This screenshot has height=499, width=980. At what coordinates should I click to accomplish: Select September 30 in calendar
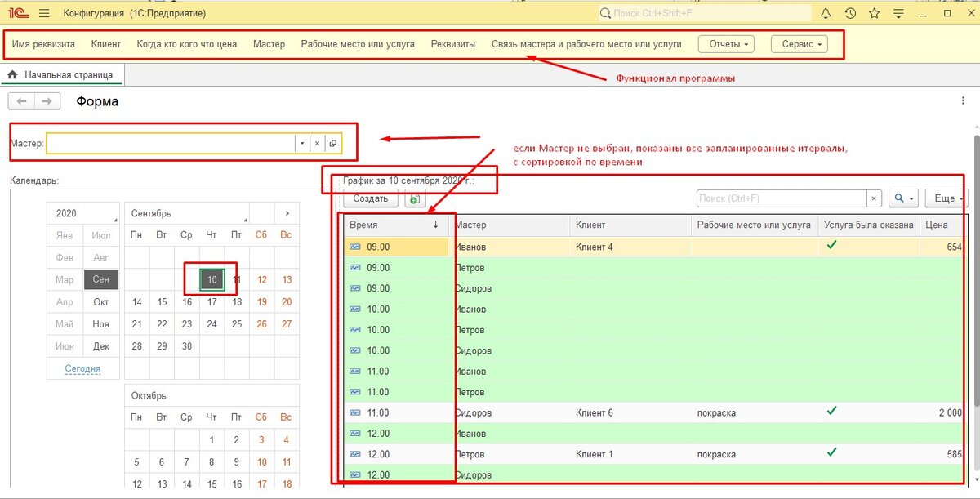(187, 346)
